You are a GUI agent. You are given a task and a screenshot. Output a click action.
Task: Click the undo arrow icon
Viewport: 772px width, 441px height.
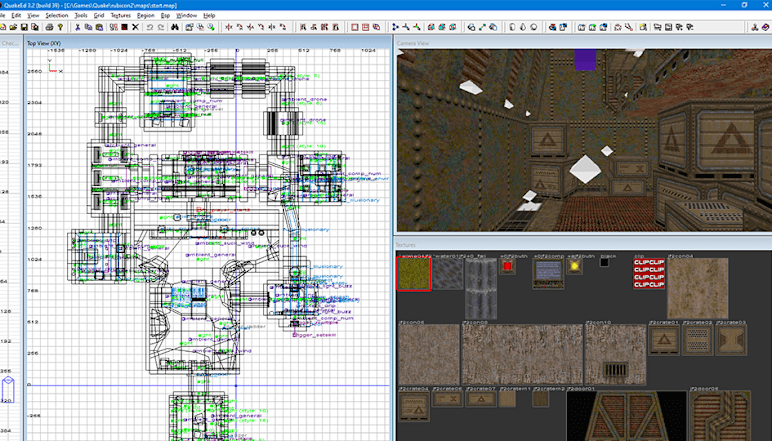pos(150,27)
